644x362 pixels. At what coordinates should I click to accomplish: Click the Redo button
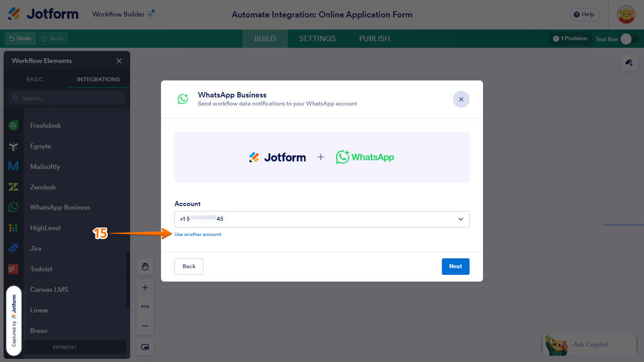click(53, 38)
